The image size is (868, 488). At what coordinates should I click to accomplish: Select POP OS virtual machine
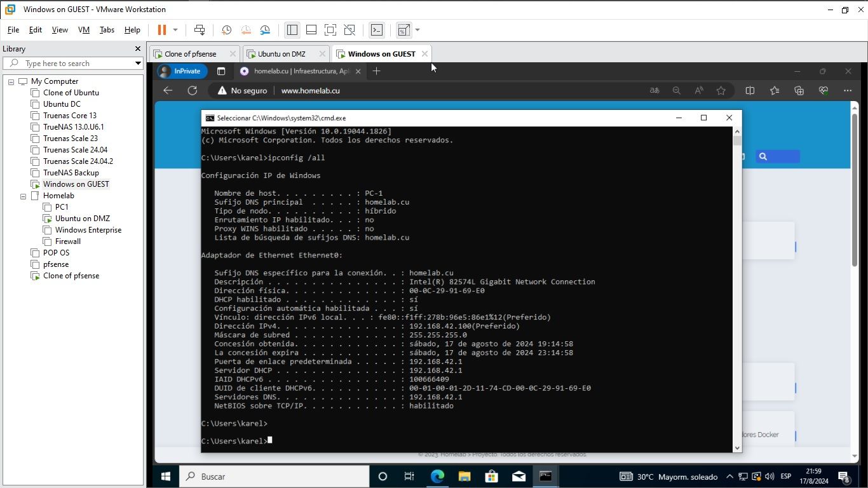coord(56,253)
